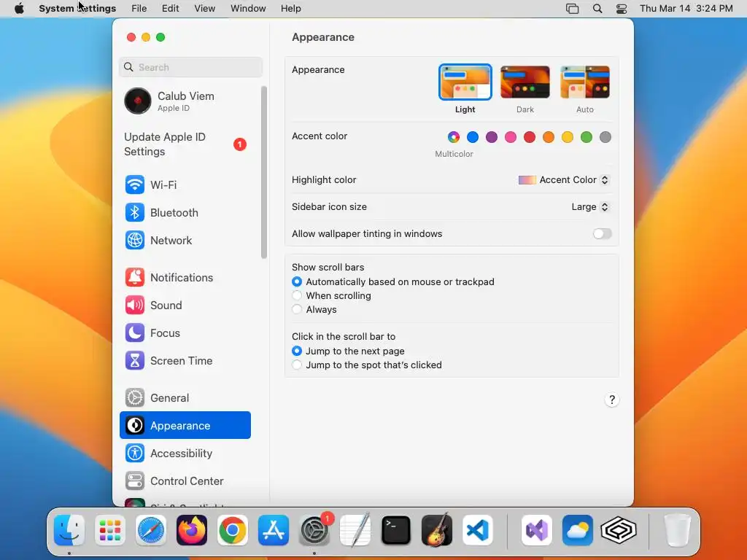The height and width of the screenshot is (560, 747).
Task: Open Visual Studio Code from Dock
Action: tap(478, 530)
